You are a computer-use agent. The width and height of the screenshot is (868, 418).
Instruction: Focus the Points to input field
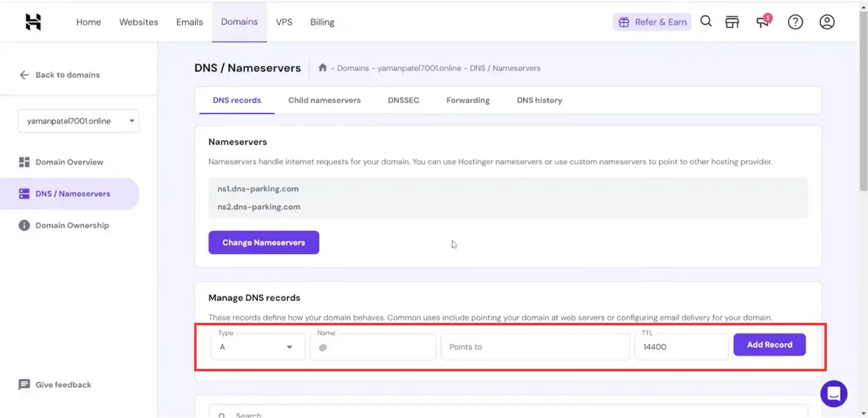tap(535, 347)
